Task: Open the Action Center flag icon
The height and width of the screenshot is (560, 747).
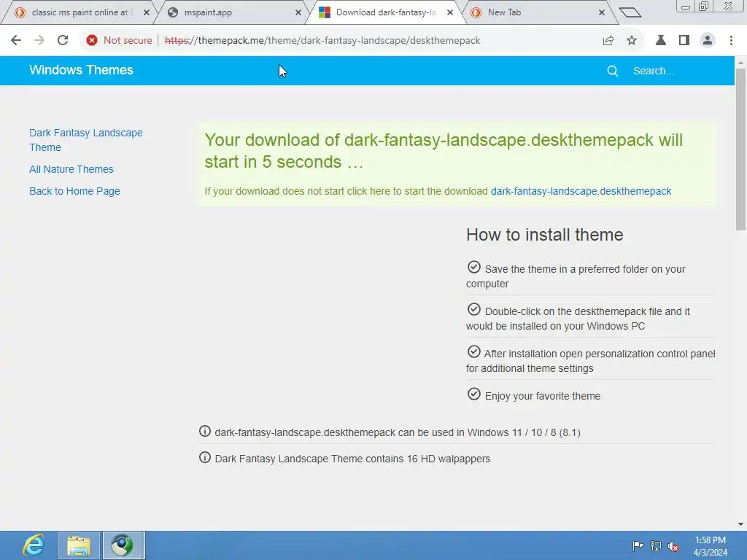Action: pyautogui.click(x=638, y=545)
